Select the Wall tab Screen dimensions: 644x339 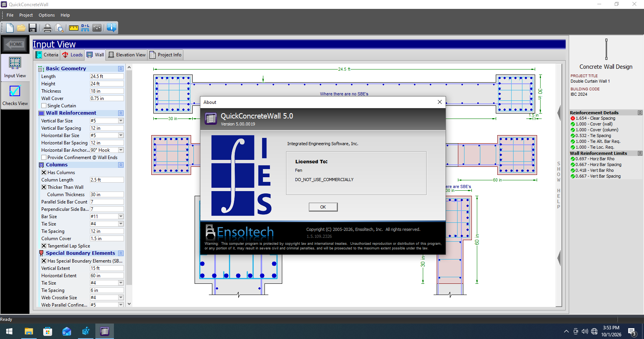click(95, 55)
